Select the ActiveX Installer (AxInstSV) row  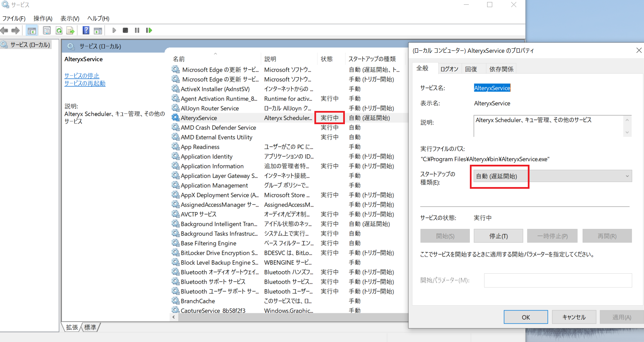point(289,89)
